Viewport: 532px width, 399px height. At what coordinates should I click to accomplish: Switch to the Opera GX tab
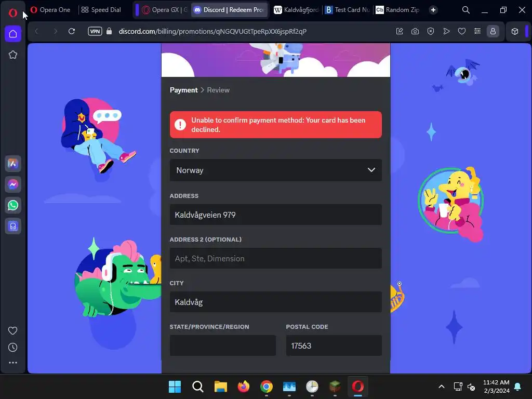[x=165, y=10]
